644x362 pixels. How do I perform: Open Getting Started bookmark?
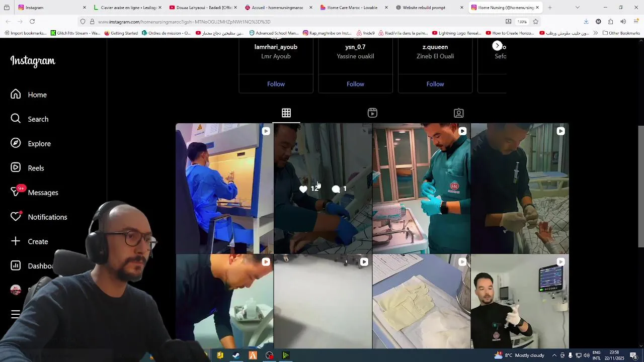(x=121, y=33)
